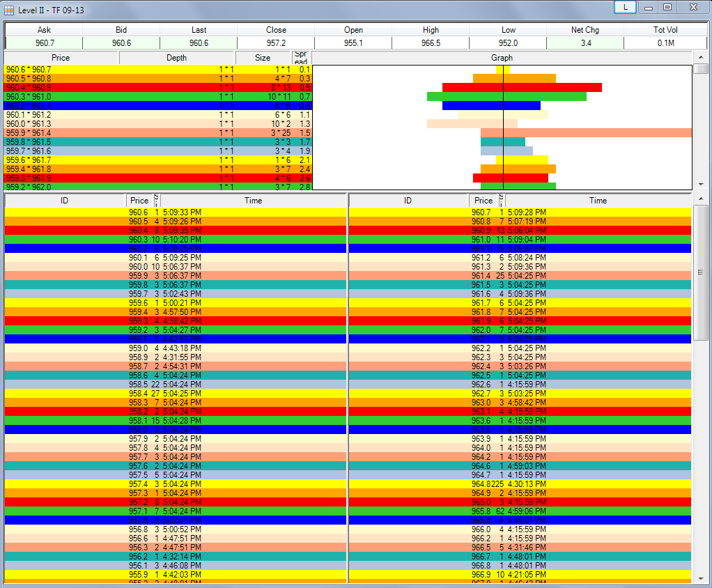Image resolution: width=712 pixels, height=588 pixels.
Task: Select depth row 959.9 * 961.4
Action: click(157, 133)
